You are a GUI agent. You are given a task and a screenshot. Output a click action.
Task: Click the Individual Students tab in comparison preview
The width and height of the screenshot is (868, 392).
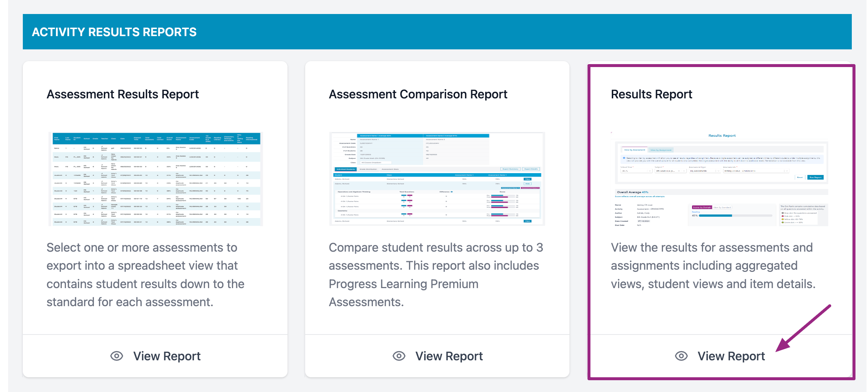(346, 169)
